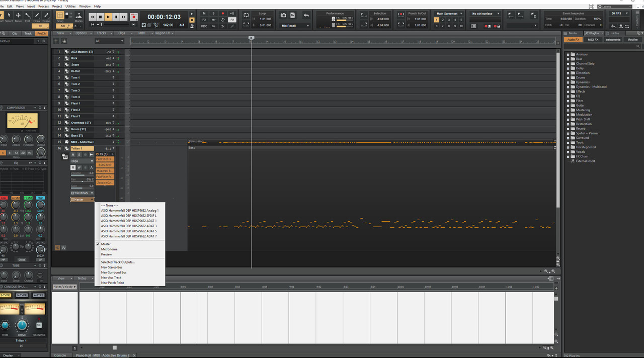
Task: Open the Process menu
Action: tap(44, 7)
